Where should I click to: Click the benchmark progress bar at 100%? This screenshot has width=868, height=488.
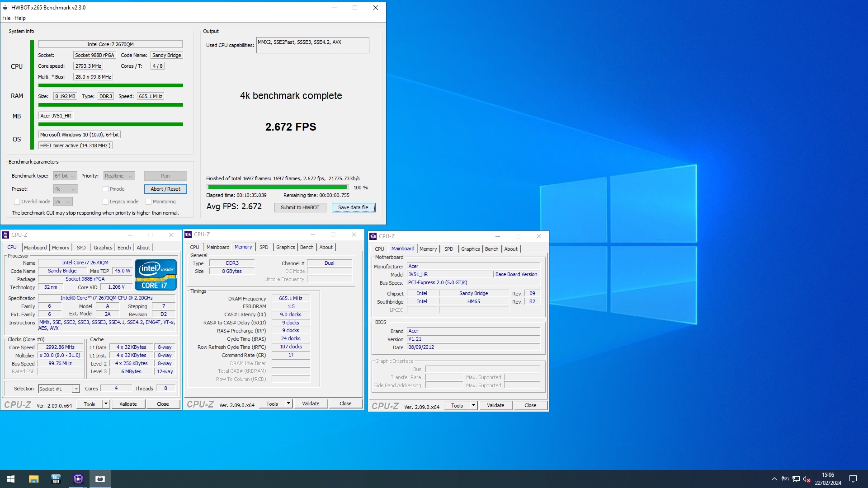[x=278, y=188]
